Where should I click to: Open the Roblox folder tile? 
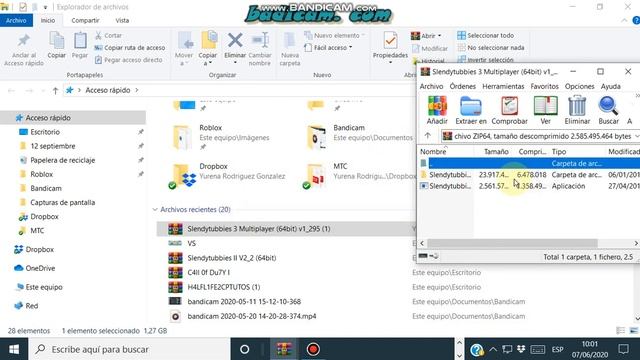[x=221, y=138]
